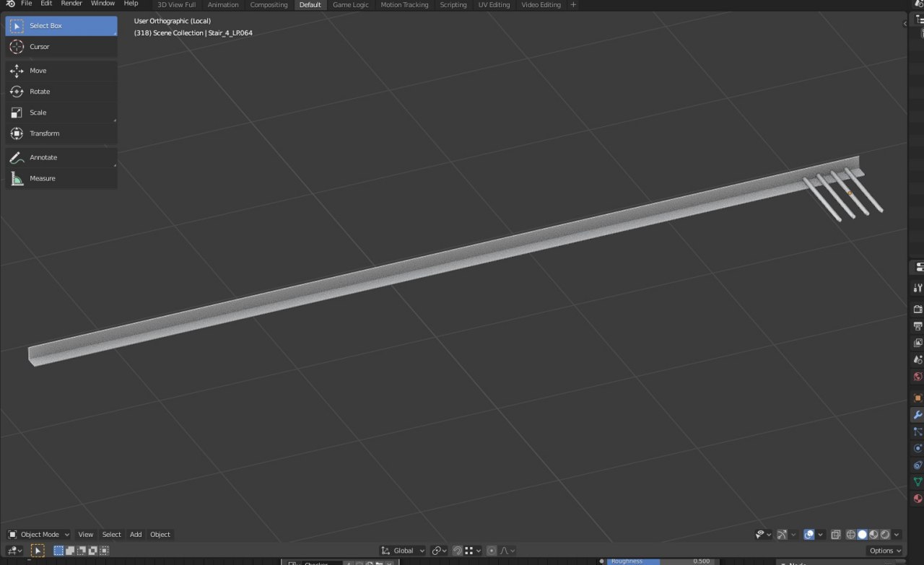Click the Blender logo icon
The height and width of the screenshot is (565, 924).
coord(10,4)
